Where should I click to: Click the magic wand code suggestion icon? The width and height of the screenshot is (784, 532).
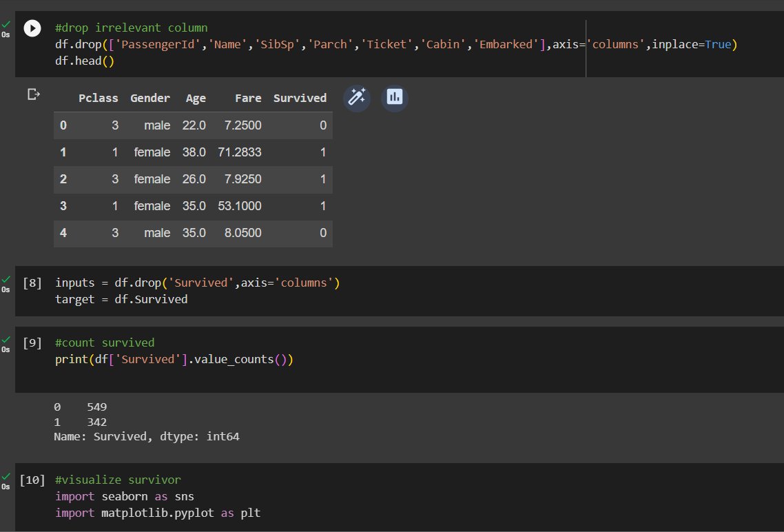pyautogui.click(x=357, y=98)
